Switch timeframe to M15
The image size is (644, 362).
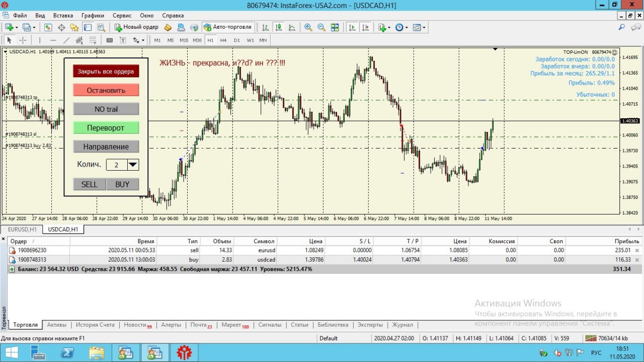184,40
